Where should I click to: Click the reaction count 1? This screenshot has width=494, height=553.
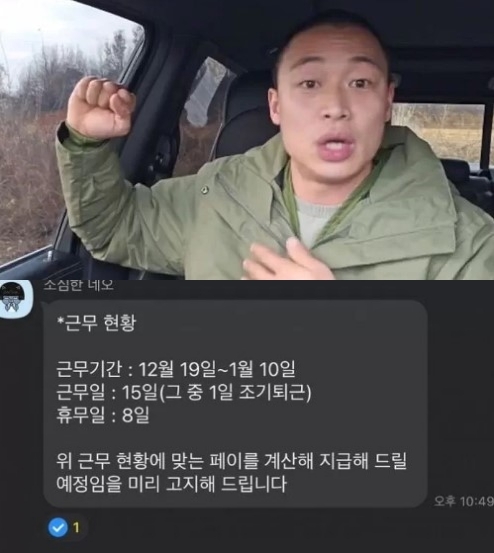[x=76, y=528]
